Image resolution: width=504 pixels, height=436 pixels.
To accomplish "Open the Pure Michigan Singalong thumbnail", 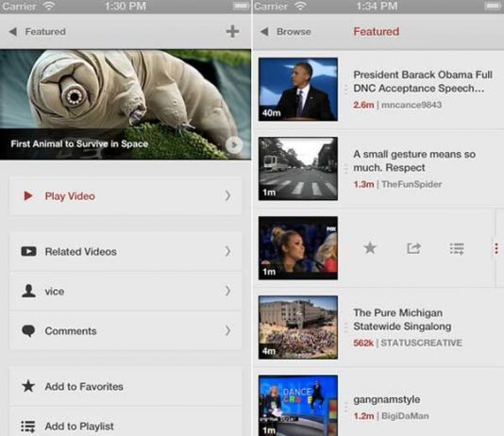I will [298, 327].
